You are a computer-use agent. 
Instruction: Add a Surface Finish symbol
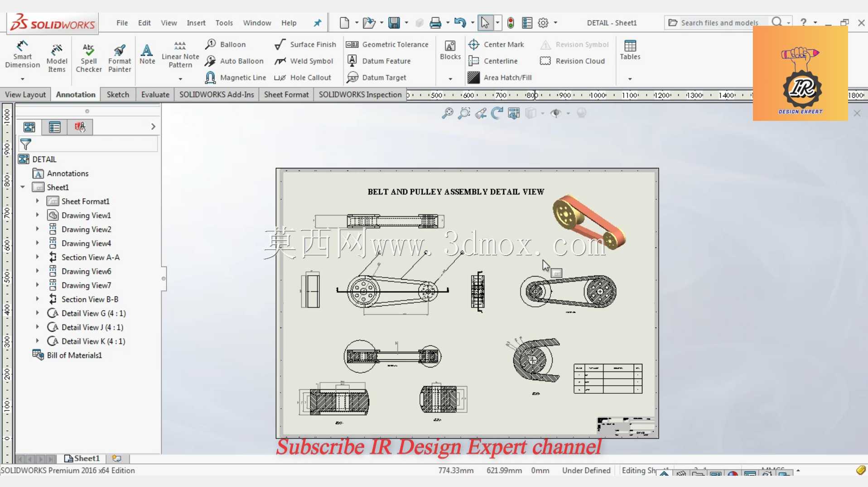click(306, 44)
